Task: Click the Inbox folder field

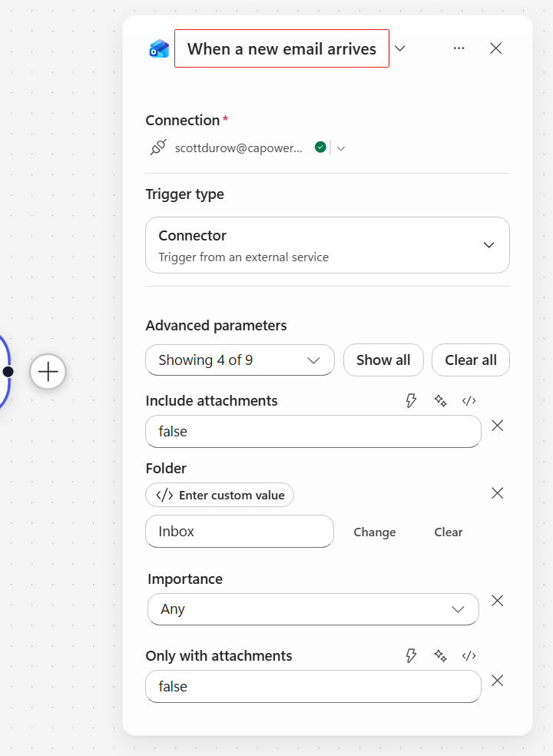Action: point(240,532)
